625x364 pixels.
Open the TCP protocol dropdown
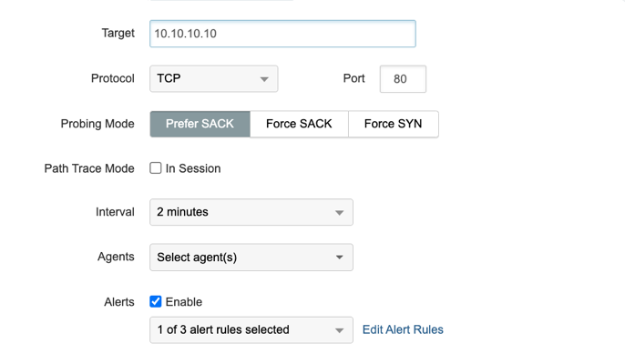tap(213, 79)
